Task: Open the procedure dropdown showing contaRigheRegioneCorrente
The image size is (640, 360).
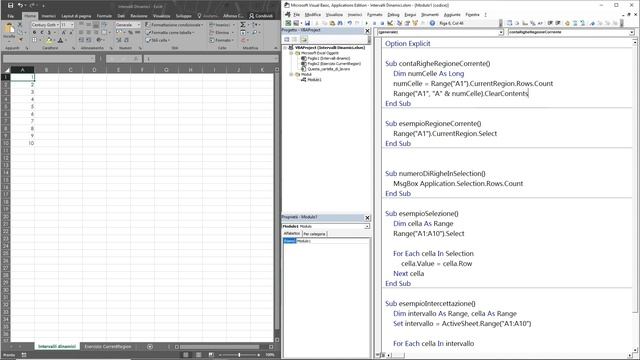Action: [x=631, y=32]
